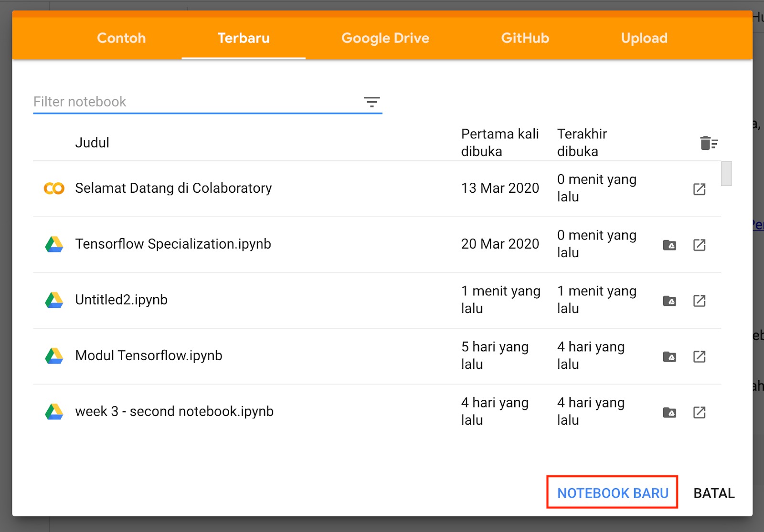Open the filter options icon beside Filter notebook
This screenshot has width=764, height=532.
tap(371, 102)
